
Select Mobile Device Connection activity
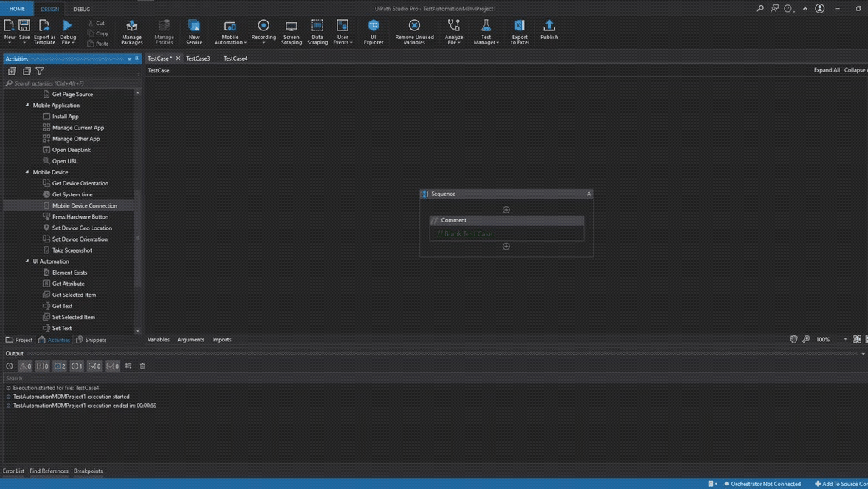pos(84,206)
